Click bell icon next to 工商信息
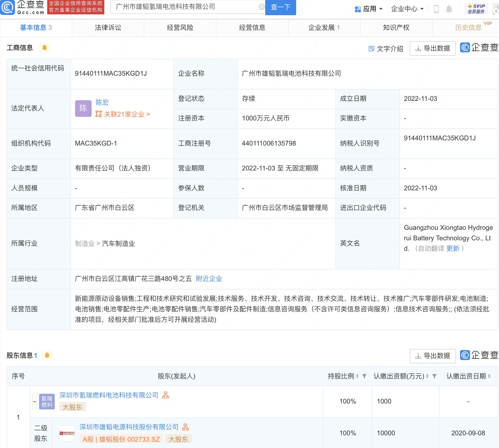The width and height of the screenshot is (499, 448). point(44,48)
